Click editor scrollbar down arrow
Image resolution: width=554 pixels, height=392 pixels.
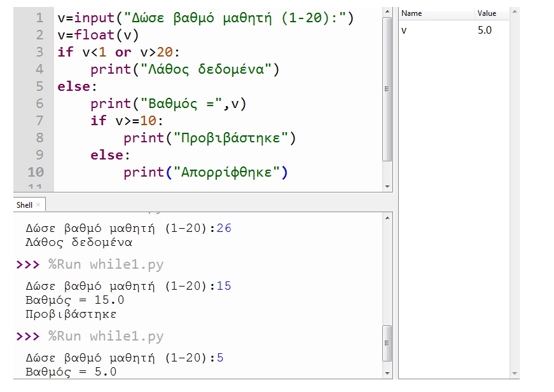(x=387, y=187)
